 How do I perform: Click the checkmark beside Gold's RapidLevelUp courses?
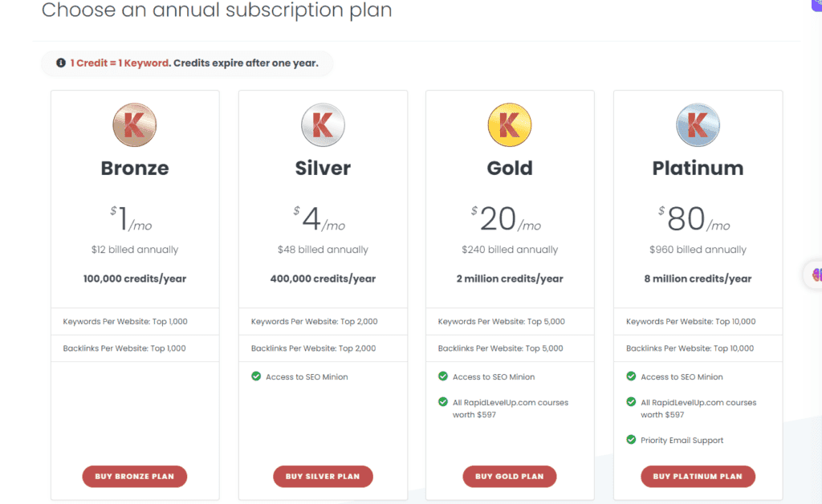click(x=442, y=402)
